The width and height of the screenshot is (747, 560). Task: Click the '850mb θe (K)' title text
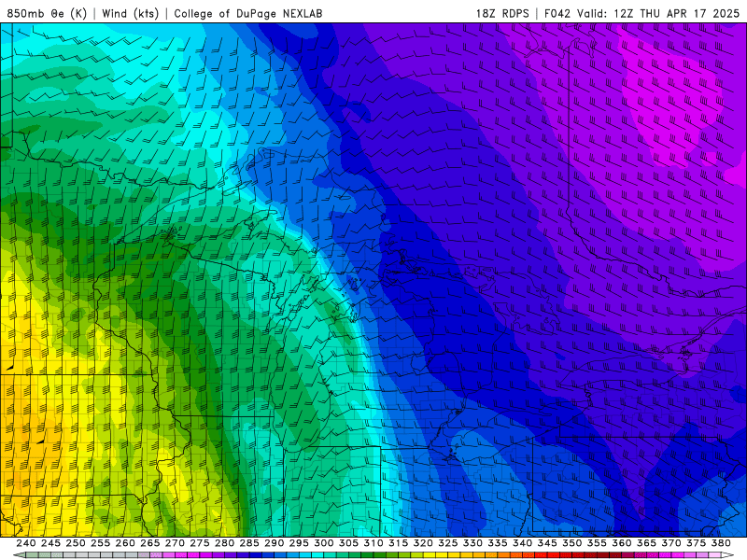[x=47, y=13]
